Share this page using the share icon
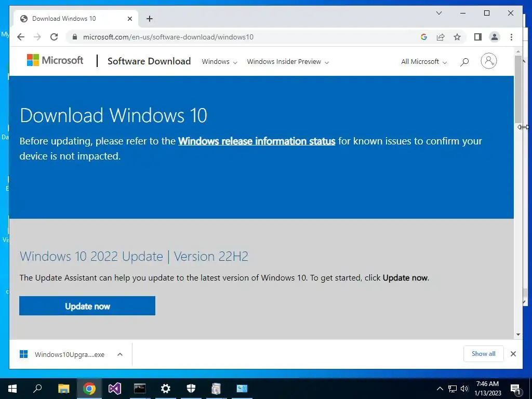 [x=441, y=37]
